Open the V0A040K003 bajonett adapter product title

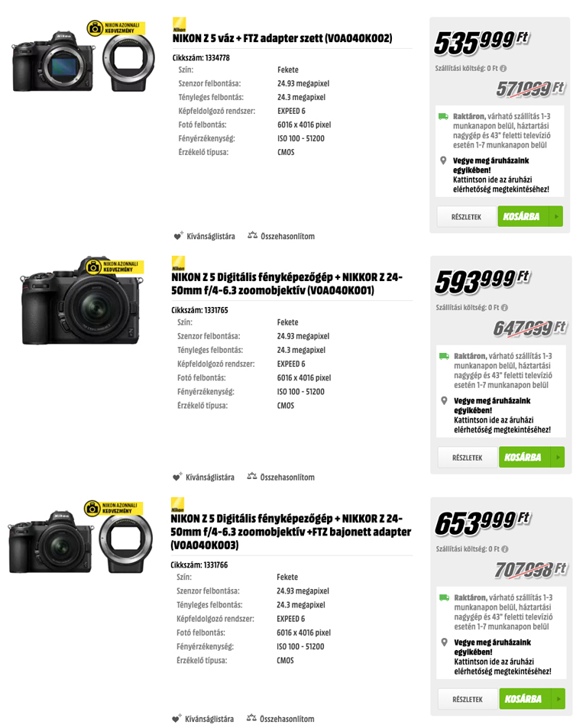(290, 532)
